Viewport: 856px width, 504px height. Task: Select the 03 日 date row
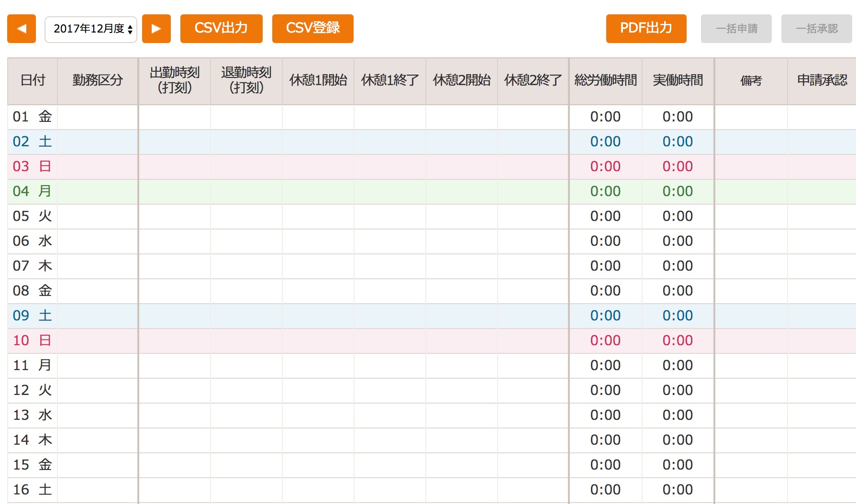coord(432,167)
